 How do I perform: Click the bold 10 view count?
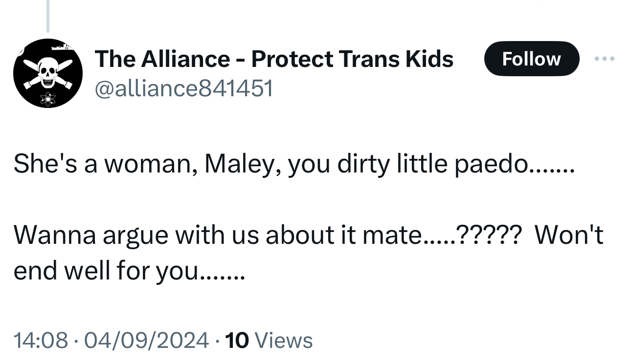click(238, 340)
